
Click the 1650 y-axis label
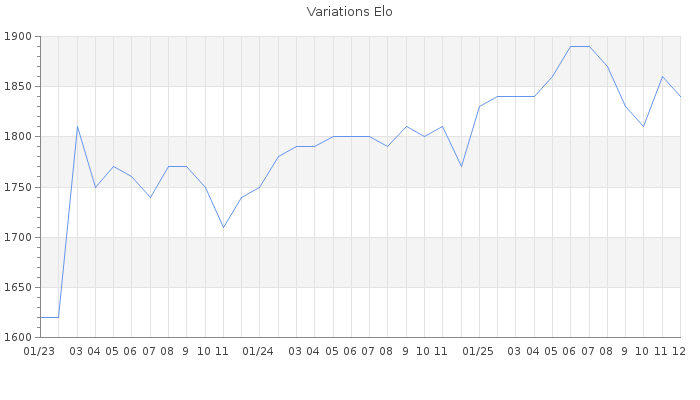18,287
